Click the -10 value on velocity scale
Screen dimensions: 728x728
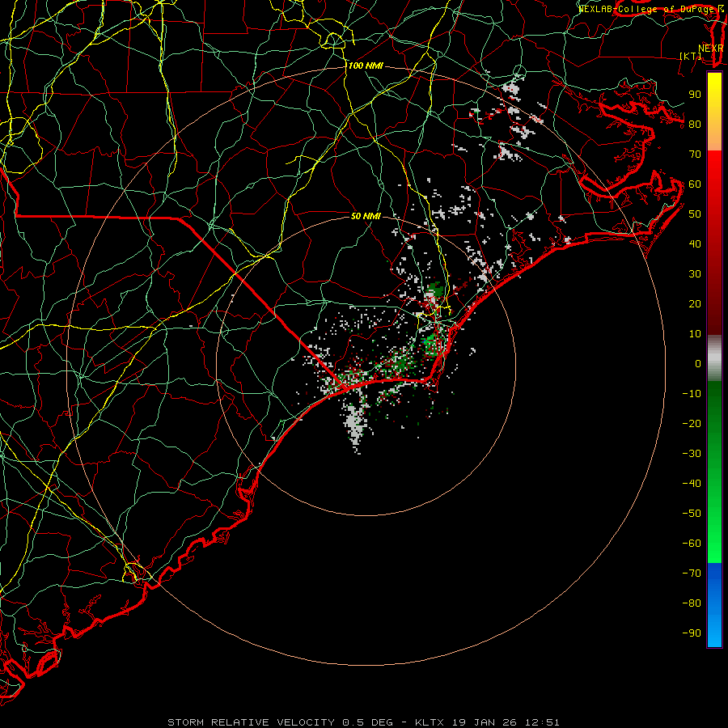[692, 394]
